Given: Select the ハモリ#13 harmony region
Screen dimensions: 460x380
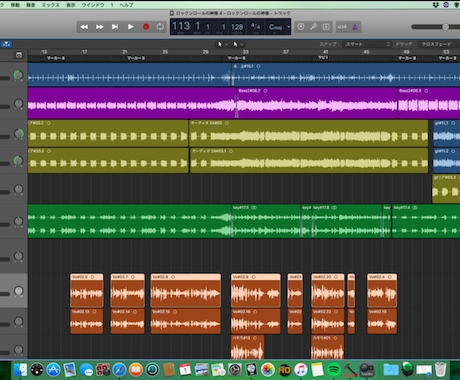Looking at the screenshot, I should coord(247,347).
